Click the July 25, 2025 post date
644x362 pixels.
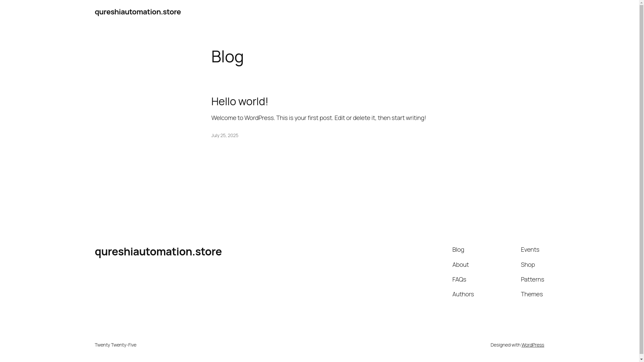point(225,135)
